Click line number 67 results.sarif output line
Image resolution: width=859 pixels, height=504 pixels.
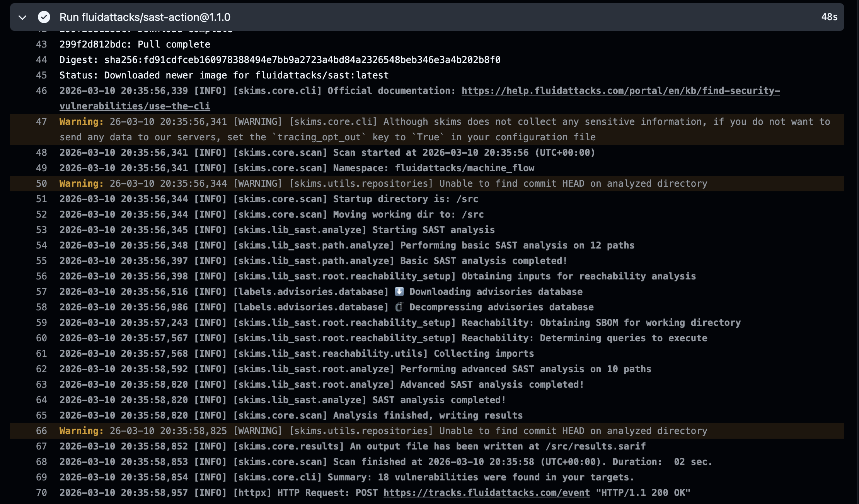click(41, 446)
